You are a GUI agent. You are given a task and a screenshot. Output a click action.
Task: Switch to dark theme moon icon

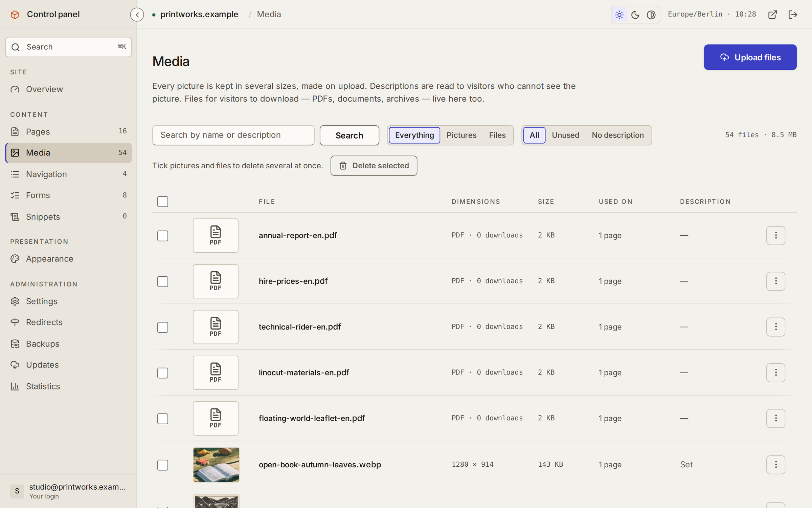[x=635, y=15]
